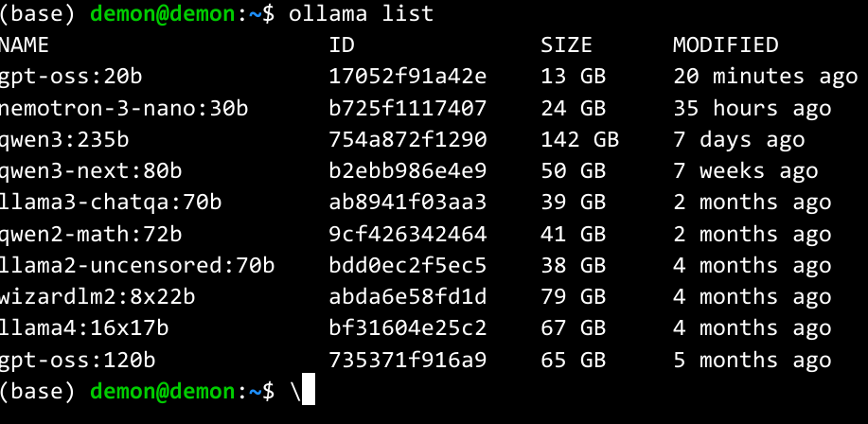Click the cursor at the bottom prompt
The height and width of the screenshot is (424, 868).
point(308,391)
